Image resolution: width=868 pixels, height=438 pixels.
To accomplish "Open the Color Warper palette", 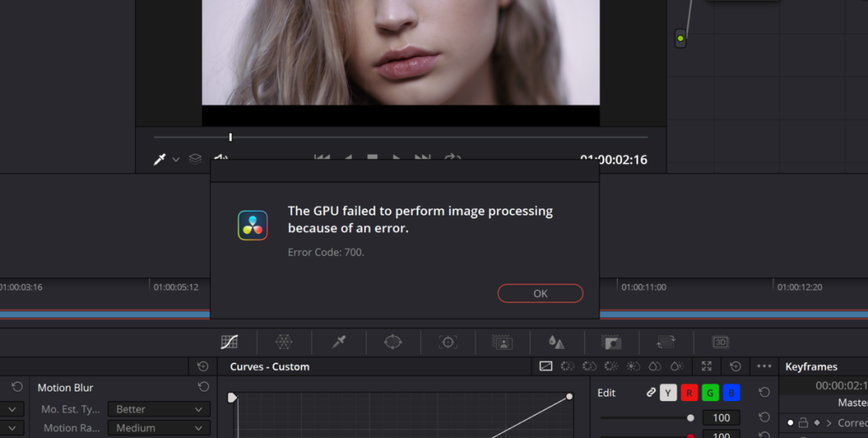I will click(x=284, y=342).
